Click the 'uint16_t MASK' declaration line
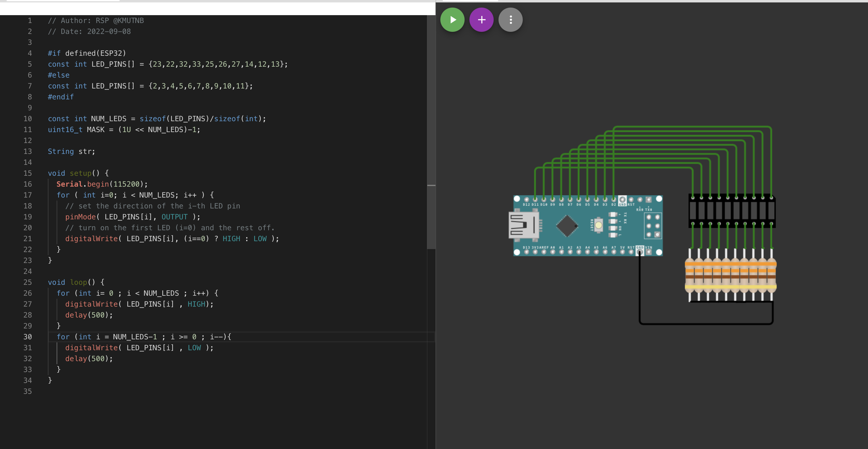The height and width of the screenshot is (449, 868). pos(124,129)
